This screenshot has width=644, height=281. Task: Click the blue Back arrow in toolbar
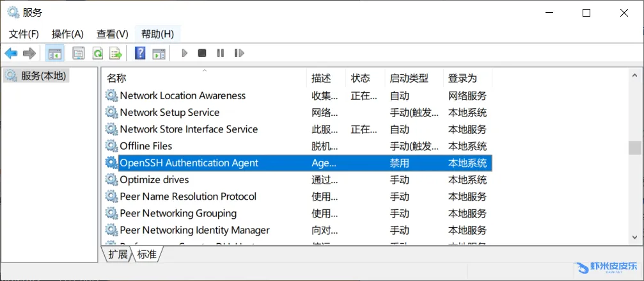pyautogui.click(x=11, y=53)
